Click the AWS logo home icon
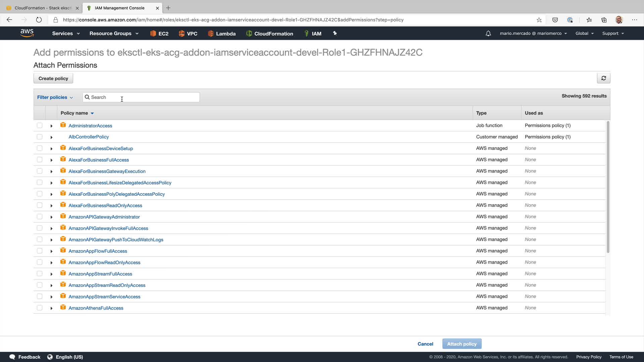This screenshot has height=362, width=644. (27, 33)
